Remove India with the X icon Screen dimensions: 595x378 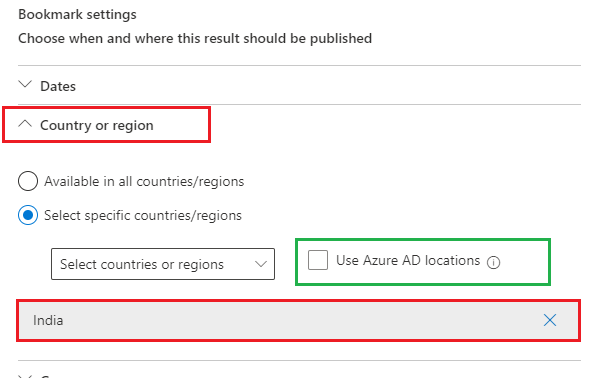[549, 320]
